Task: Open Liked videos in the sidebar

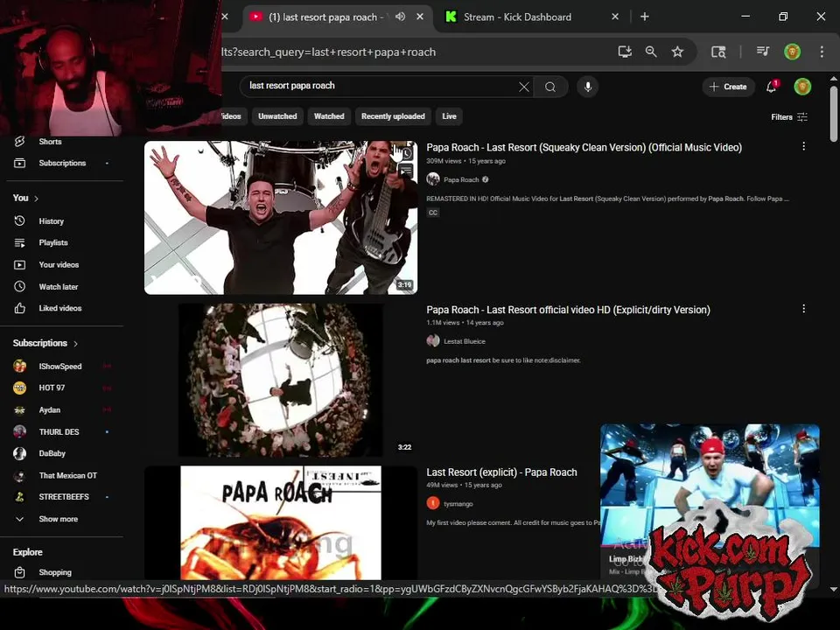Action: click(x=61, y=308)
